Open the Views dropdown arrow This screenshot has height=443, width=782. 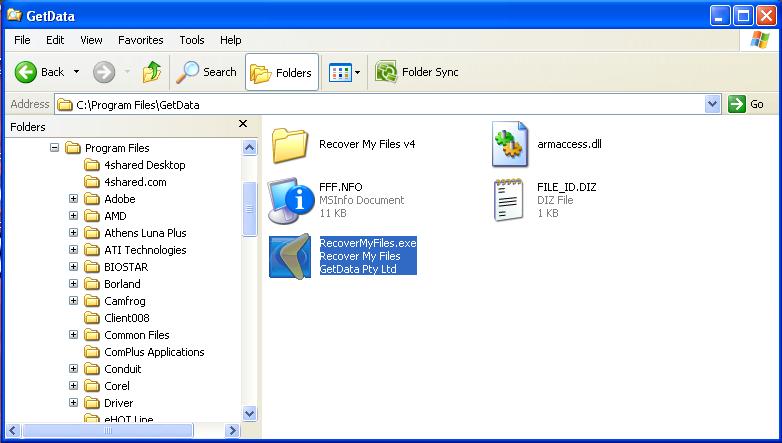(357, 73)
